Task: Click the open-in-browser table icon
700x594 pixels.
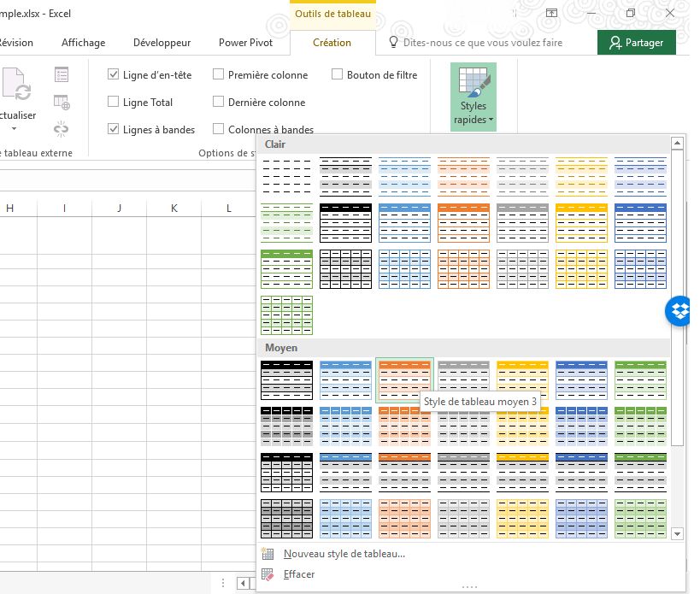Action: (62, 103)
